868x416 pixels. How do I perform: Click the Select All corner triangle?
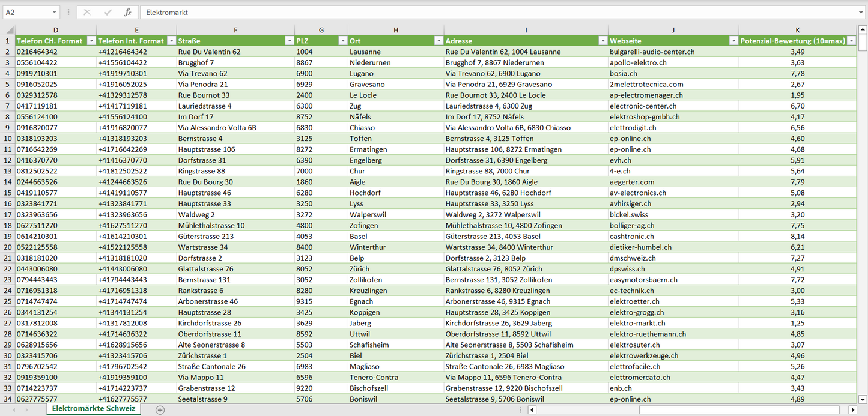(x=9, y=30)
